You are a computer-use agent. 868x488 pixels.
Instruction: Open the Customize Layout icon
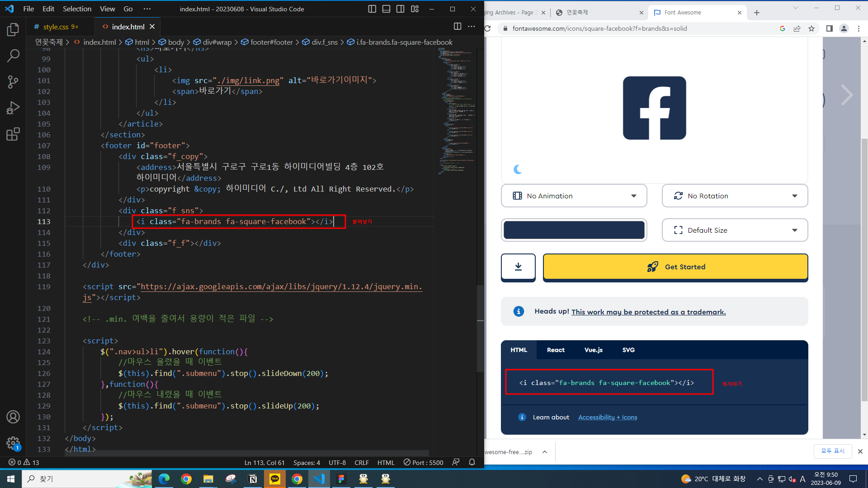pos(415,9)
